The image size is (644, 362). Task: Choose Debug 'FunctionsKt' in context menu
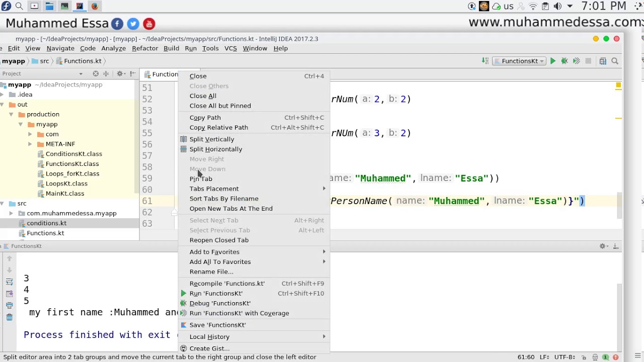coord(254,303)
